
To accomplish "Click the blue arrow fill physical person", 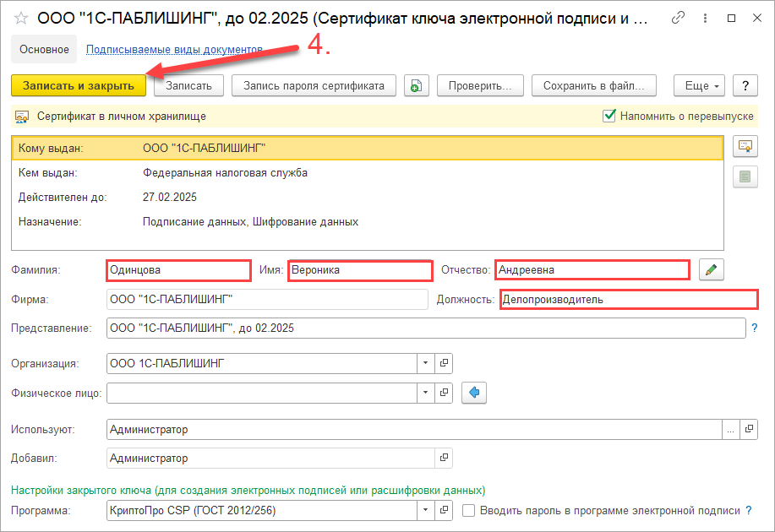I will [x=474, y=393].
